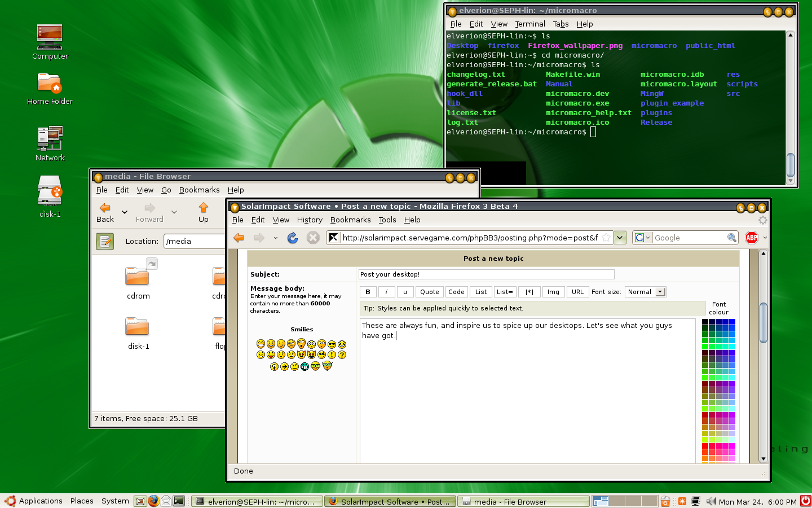
Task: Click the Firefox launcher in bottom panel
Action: click(153, 501)
